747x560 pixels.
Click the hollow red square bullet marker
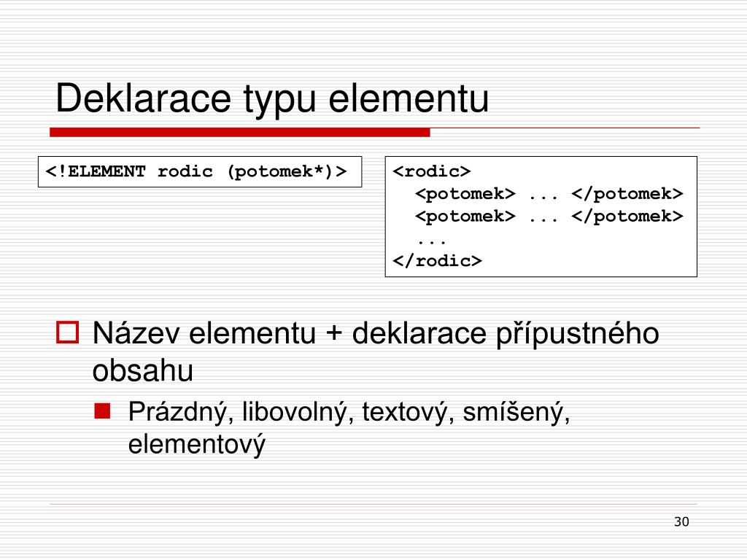click(x=67, y=332)
